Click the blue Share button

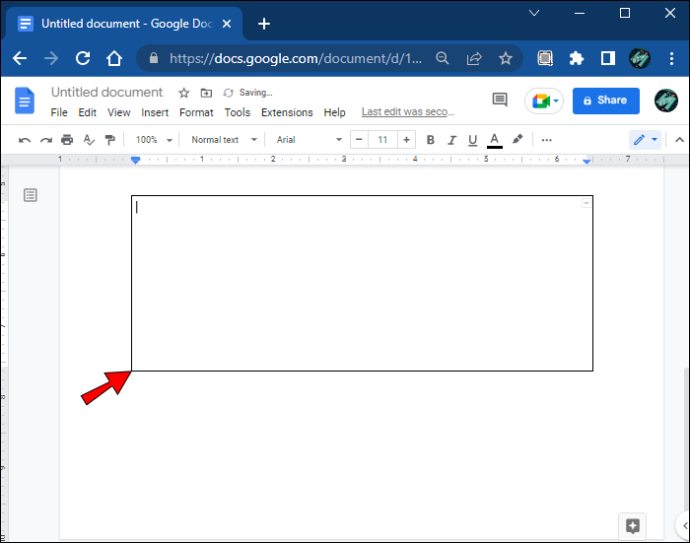coord(606,101)
